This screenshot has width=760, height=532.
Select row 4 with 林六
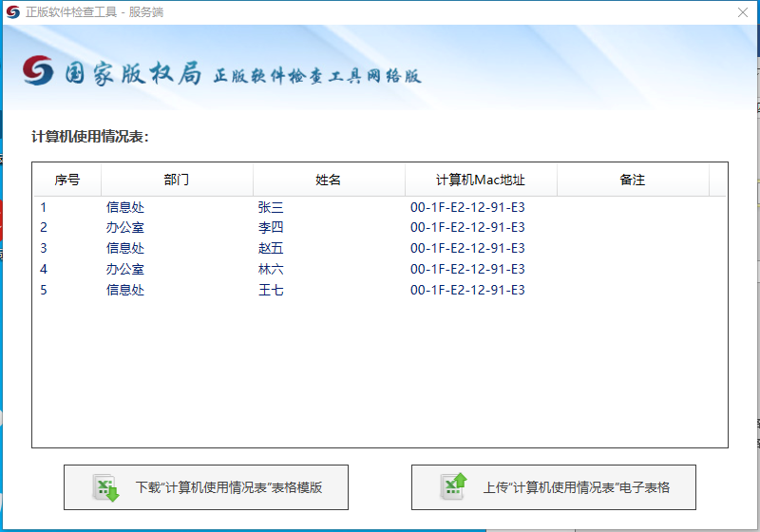(379, 269)
